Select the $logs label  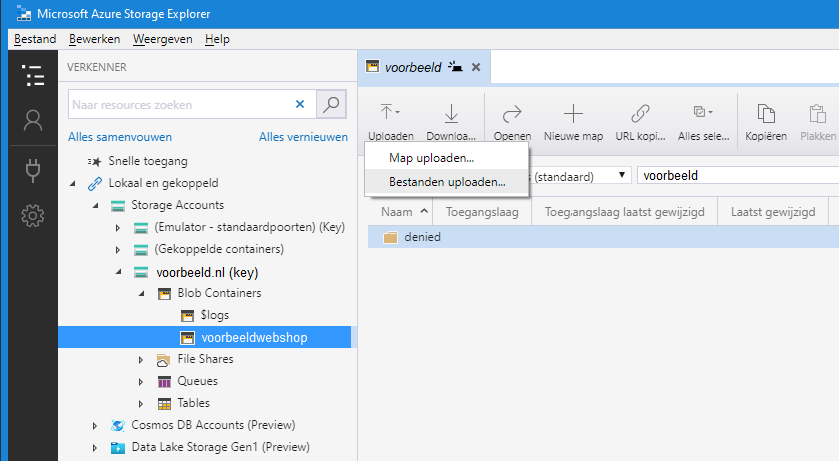(x=215, y=316)
